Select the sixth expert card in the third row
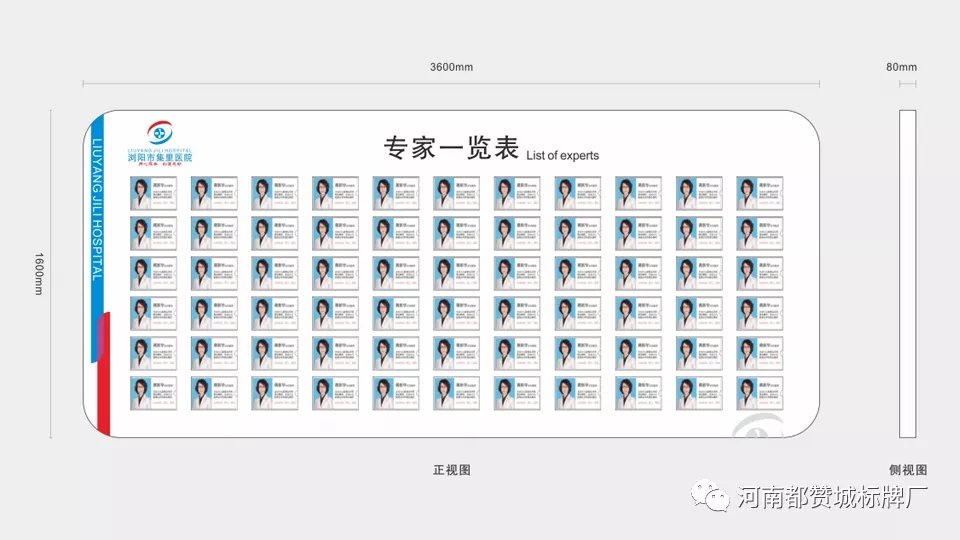 456,273
